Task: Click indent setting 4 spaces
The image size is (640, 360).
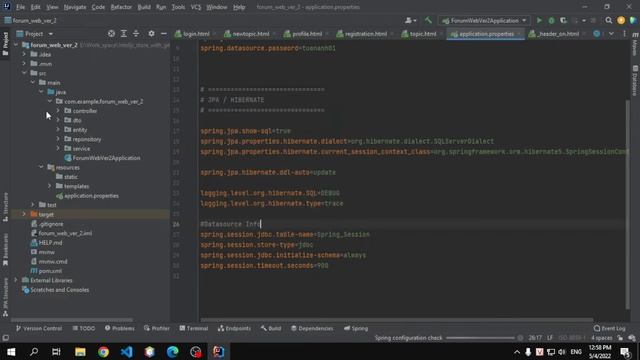Action: click(602, 338)
